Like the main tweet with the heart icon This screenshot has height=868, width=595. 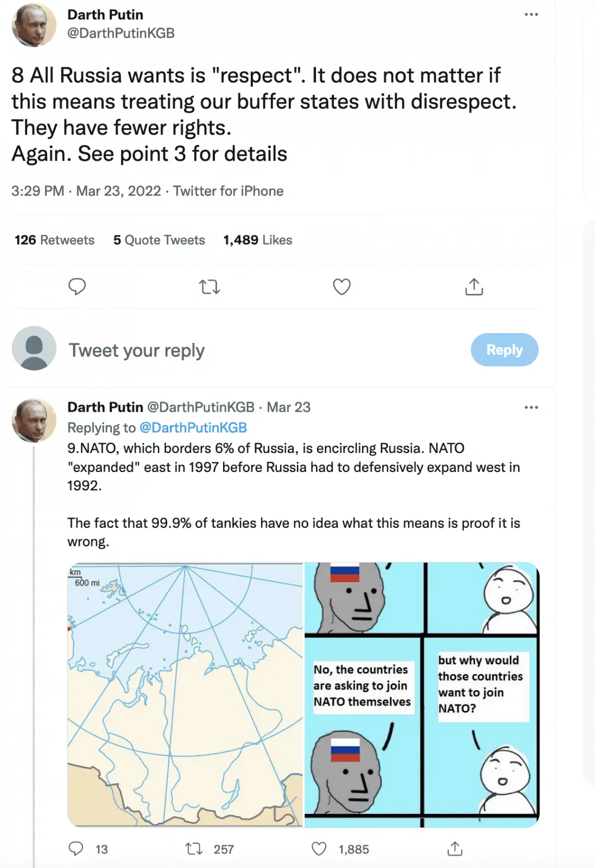pyautogui.click(x=341, y=286)
